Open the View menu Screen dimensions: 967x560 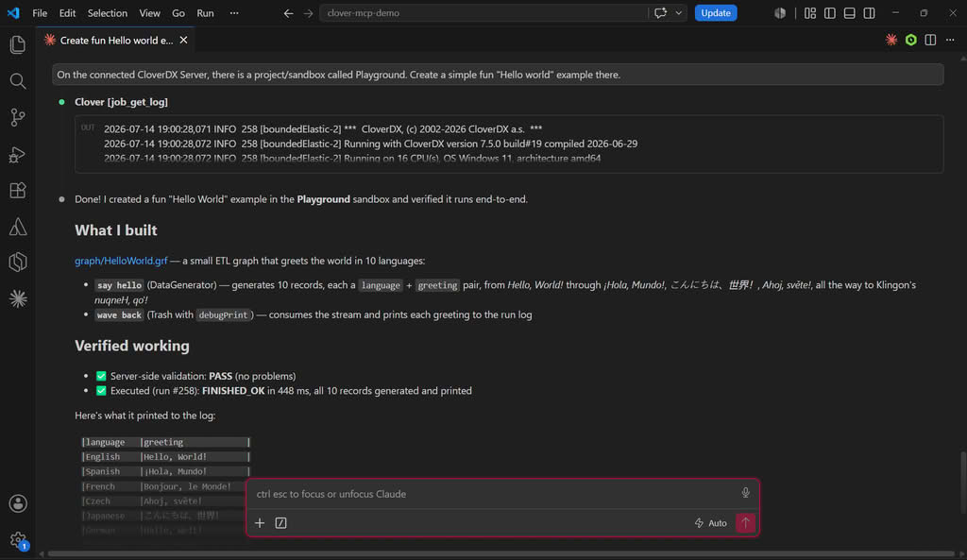point(149,13)
